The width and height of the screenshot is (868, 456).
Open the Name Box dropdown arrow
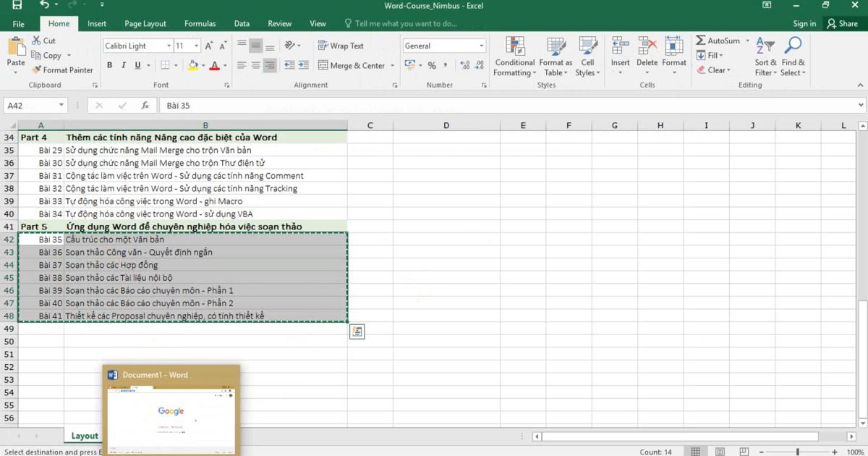click(x=62, y=104)
